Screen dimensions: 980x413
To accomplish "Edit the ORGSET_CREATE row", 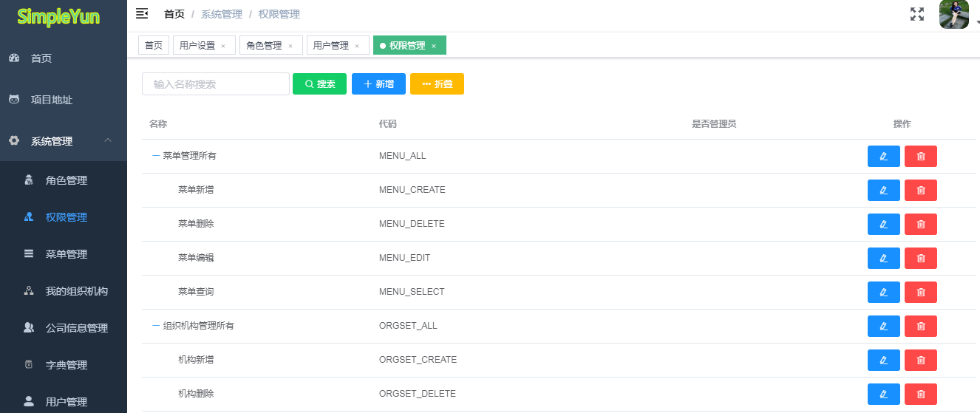I will coord(884,360).
